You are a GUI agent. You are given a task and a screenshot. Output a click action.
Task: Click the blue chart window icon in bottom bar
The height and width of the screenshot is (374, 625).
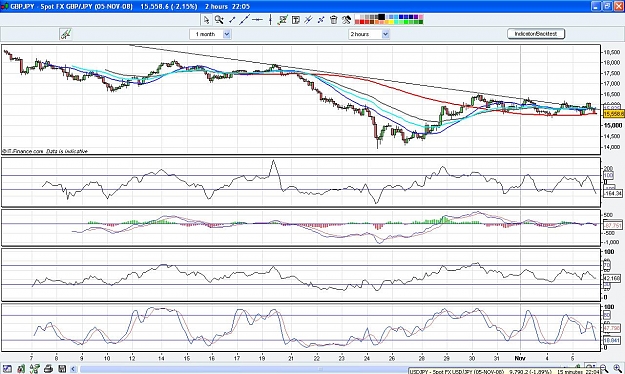coord(7,368)
